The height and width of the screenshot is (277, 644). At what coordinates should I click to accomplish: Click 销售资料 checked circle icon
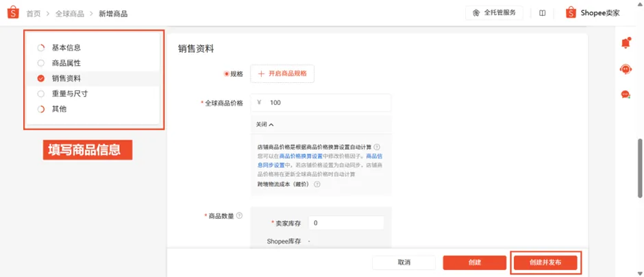(x=40, y=78)
